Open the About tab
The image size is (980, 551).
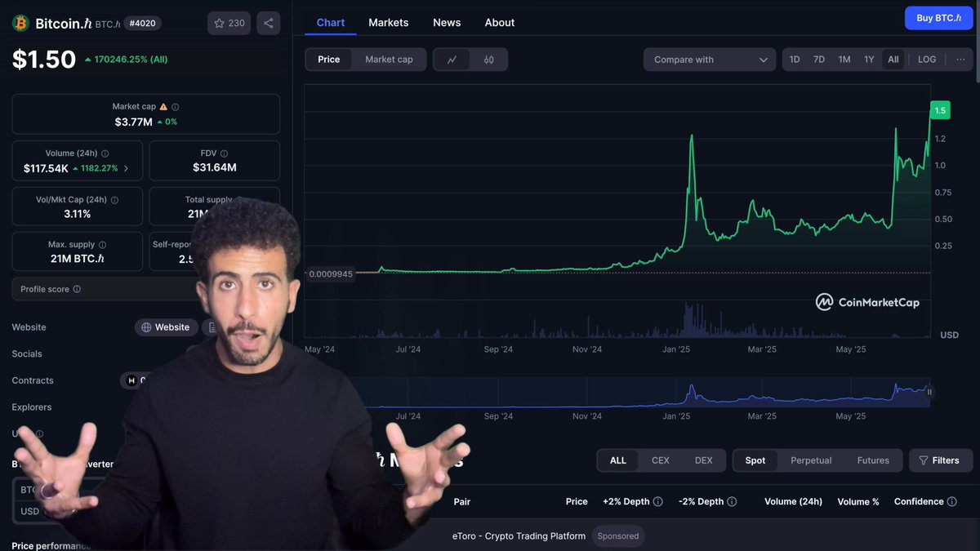tap(500, 22)
